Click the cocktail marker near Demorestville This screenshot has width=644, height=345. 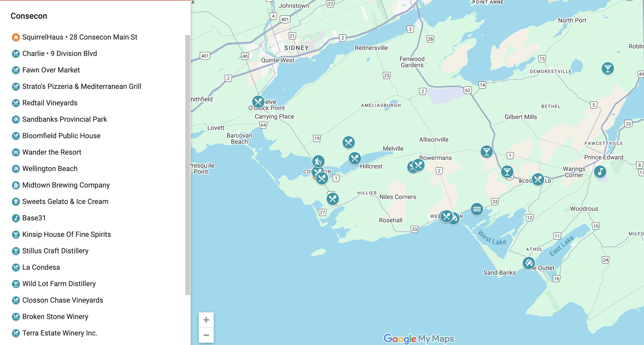click(x=608, y=68)
